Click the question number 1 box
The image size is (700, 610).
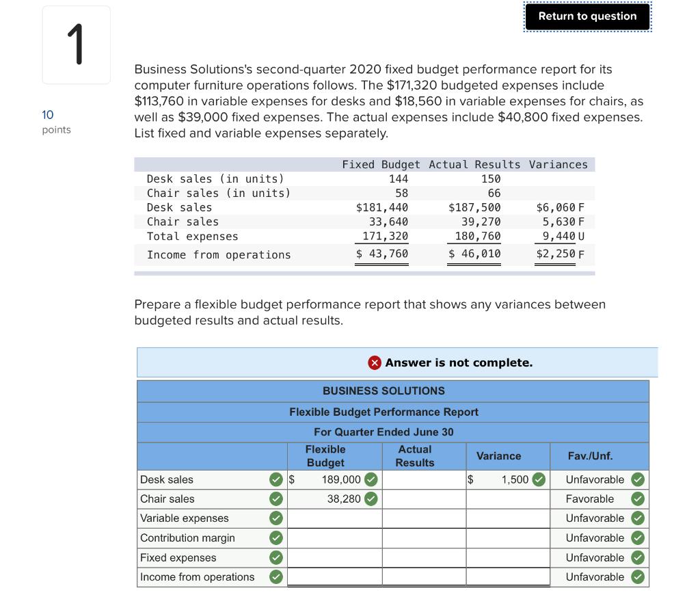[x=76, y=44]
